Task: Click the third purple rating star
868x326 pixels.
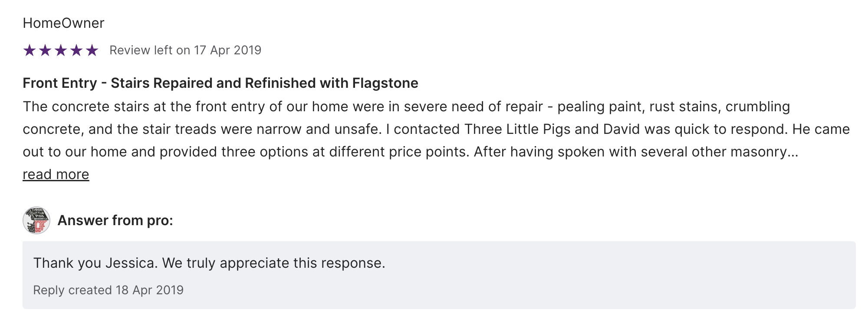Action: (x=61, y=50)
